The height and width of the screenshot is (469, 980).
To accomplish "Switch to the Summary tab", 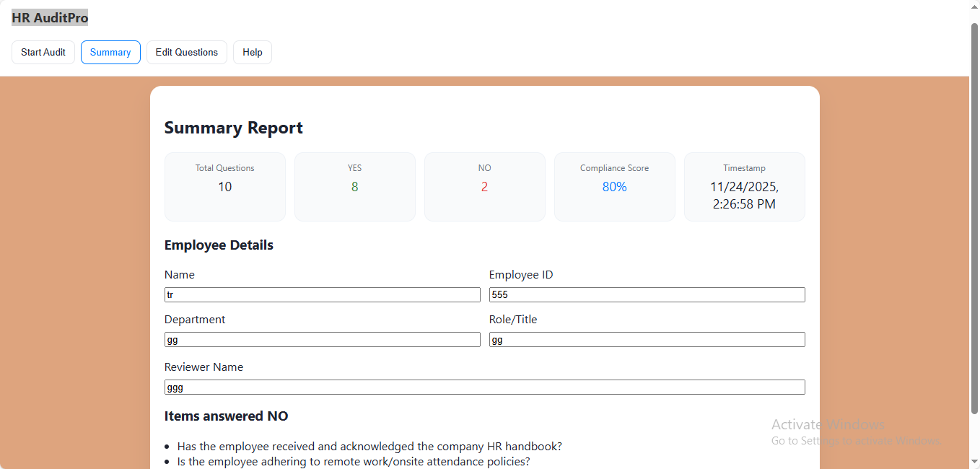I will tap(110, 53).
